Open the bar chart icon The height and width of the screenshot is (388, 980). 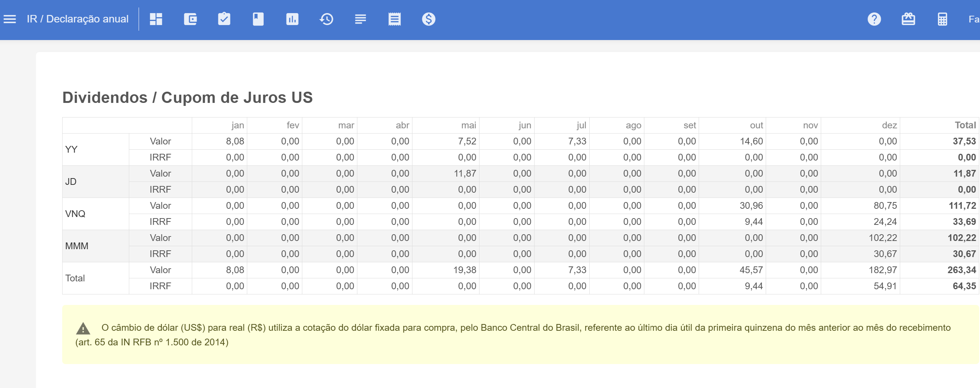point(292,19)
